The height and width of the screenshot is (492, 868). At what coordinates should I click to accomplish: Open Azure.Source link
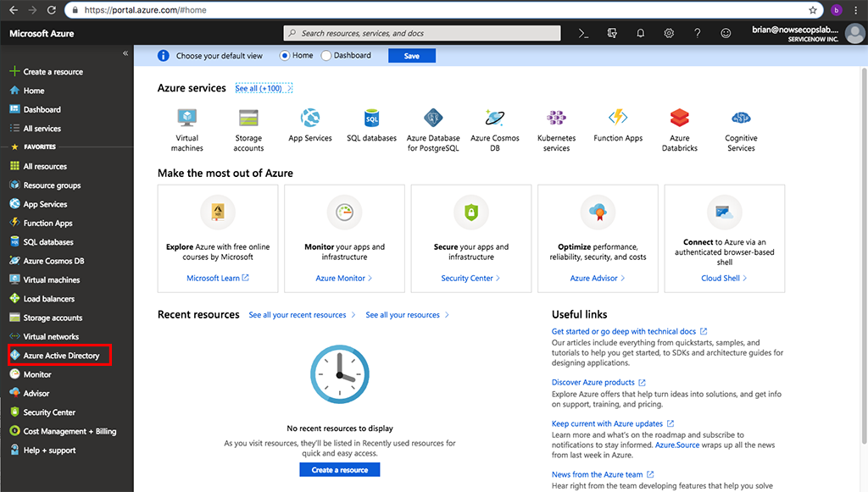coord(677,445)
